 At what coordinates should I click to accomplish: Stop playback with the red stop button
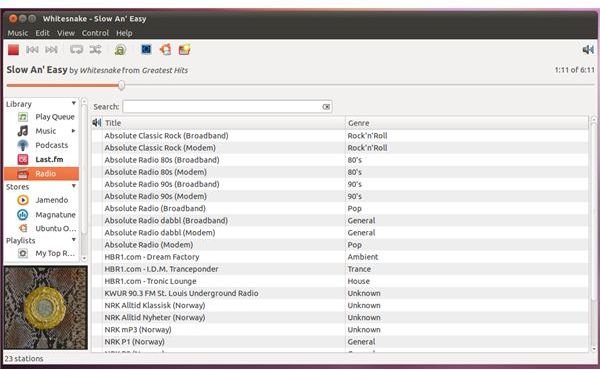click(x=13, y=50)
